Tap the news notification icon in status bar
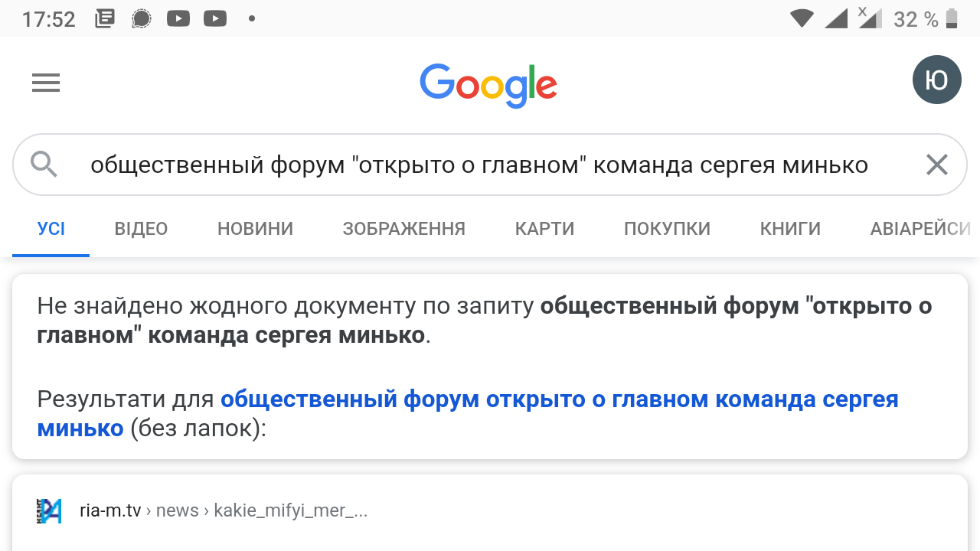The width and height of the screenshot is (980, 551). (x=105, y=18)
